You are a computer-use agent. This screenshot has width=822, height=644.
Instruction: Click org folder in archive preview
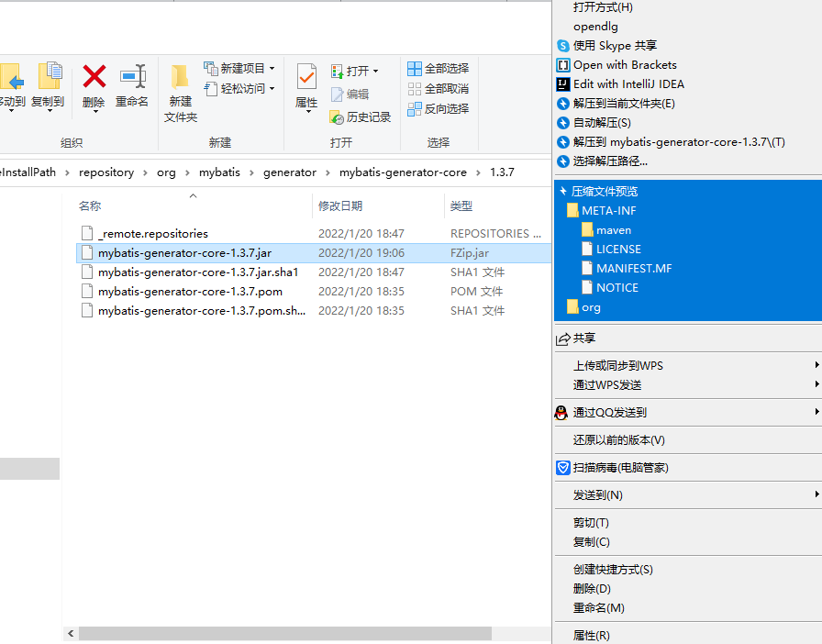[584, 307]
